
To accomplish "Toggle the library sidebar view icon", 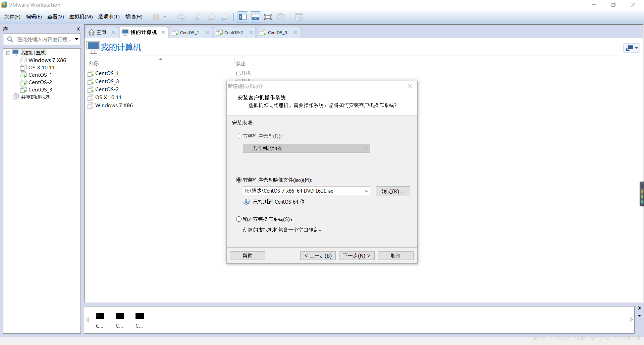I will tap(243, 17).
